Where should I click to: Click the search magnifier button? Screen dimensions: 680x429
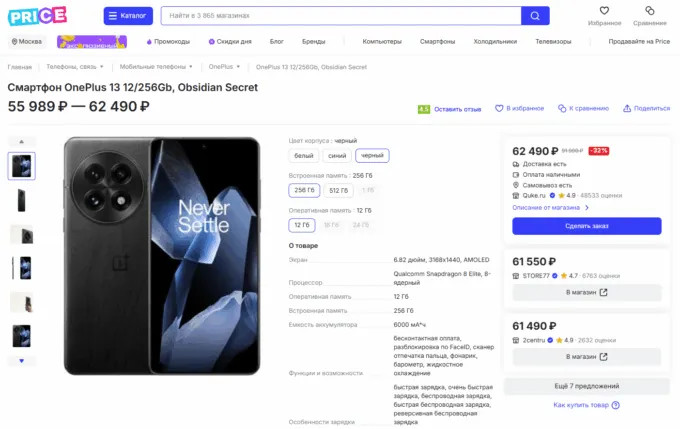point(535,16)
